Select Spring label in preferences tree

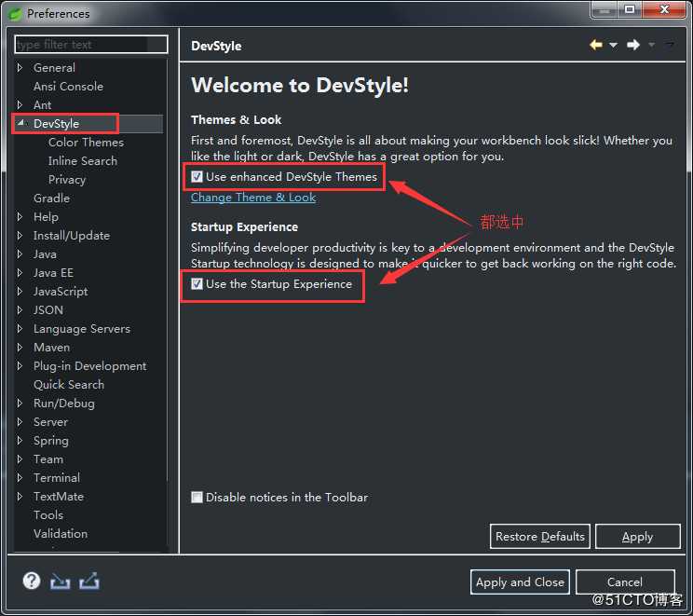click(51, 441)
